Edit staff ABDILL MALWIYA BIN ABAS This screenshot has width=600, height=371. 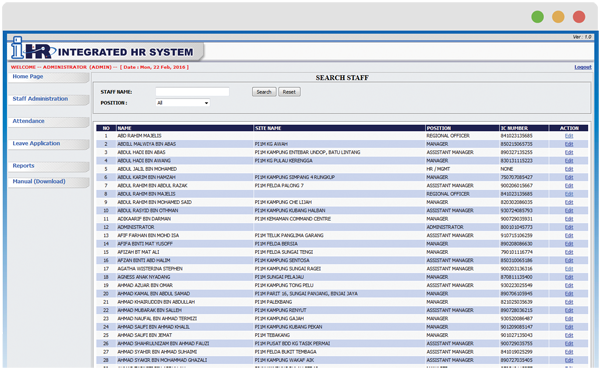(x=569, y=144)
